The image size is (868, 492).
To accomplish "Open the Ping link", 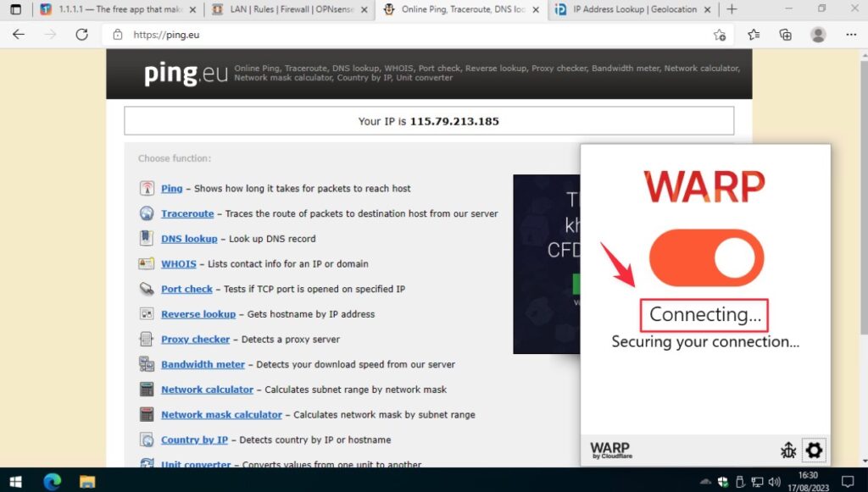I will [171, 189].
